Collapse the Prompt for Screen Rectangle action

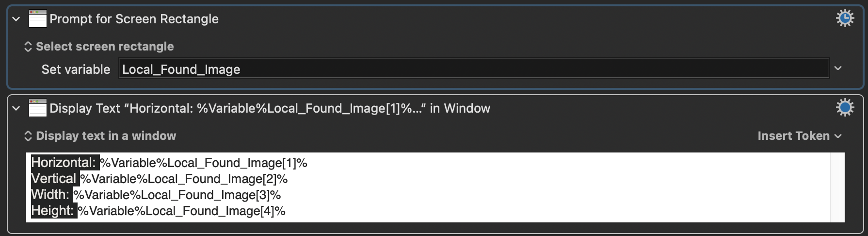click(16, 19)
